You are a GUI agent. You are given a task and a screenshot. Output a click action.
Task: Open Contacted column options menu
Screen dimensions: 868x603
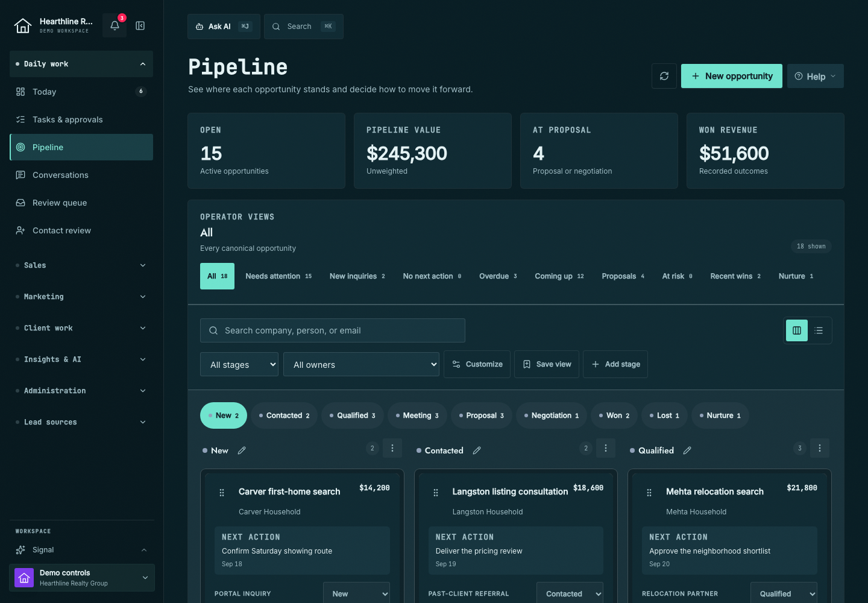606,448
